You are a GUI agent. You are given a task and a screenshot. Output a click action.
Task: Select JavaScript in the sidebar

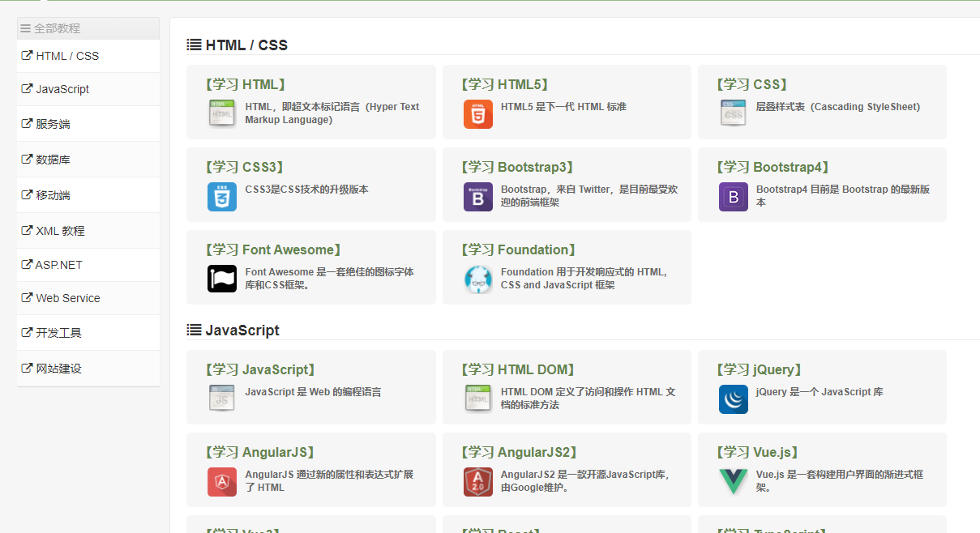pos(88,89)
